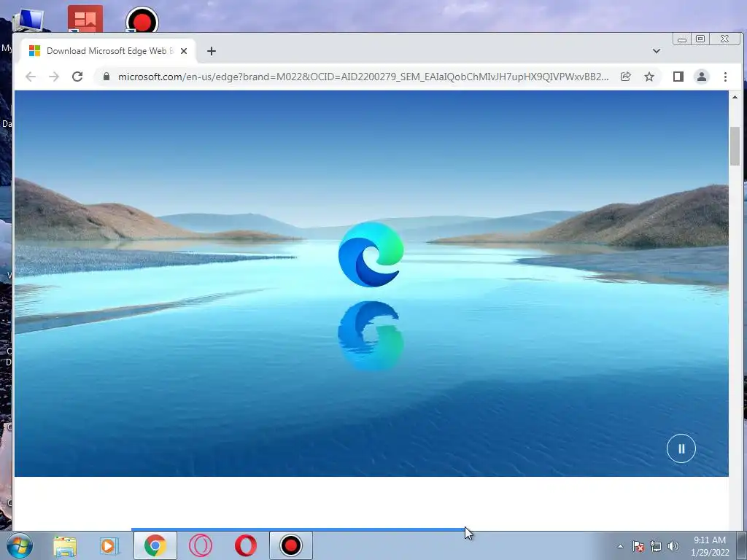
Task: Bookmark this page with the star icon
Action: (x=649, y=77)
